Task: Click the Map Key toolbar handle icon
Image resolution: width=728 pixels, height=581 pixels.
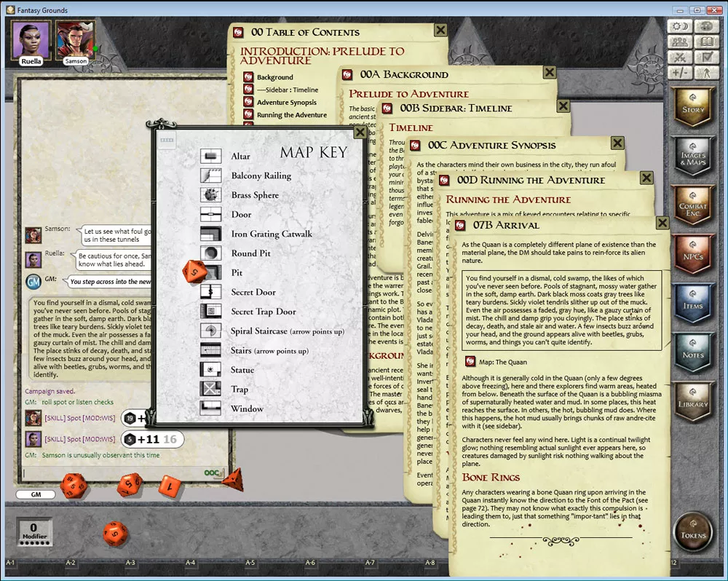Action: [167, 140]
